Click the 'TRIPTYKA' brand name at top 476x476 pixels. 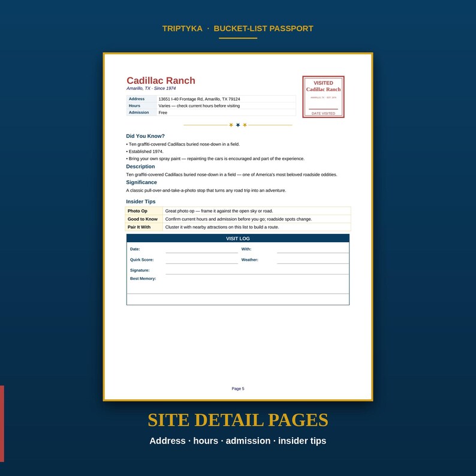click(182, 29)
